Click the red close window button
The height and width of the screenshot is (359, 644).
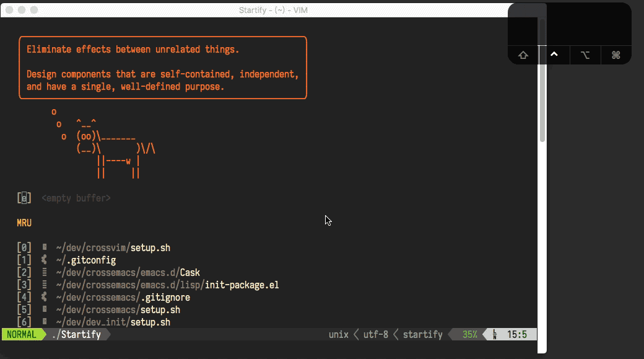click(x=9, y=10)
